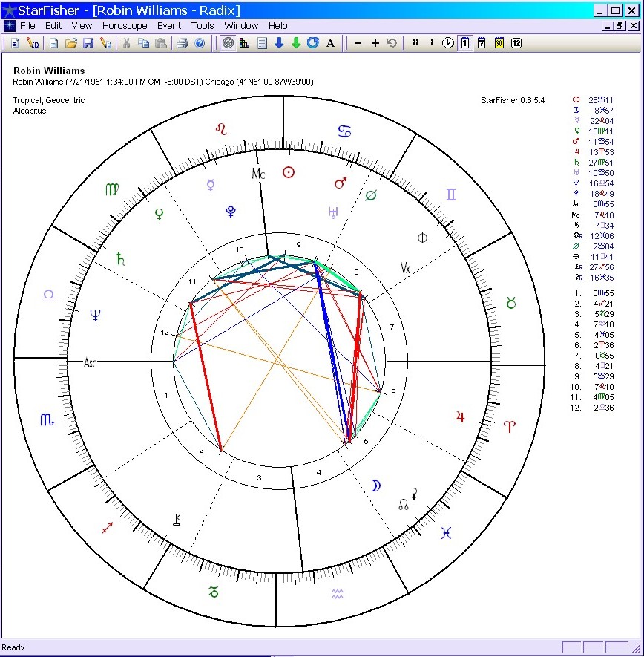Open the Event menu dropdown
The width and height of the screenshot is (644, 657).
click(x=169, y=25)
